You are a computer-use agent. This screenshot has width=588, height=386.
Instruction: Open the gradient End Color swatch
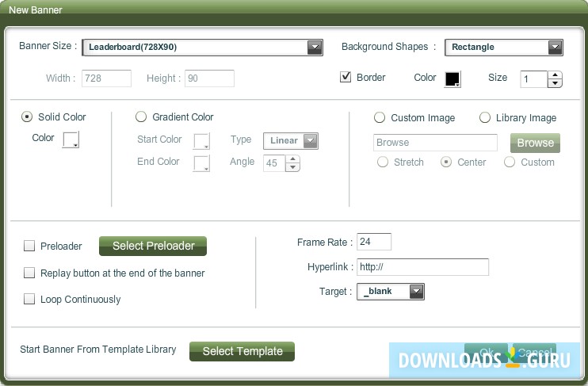pyautogui.click(x=201, y=163)
